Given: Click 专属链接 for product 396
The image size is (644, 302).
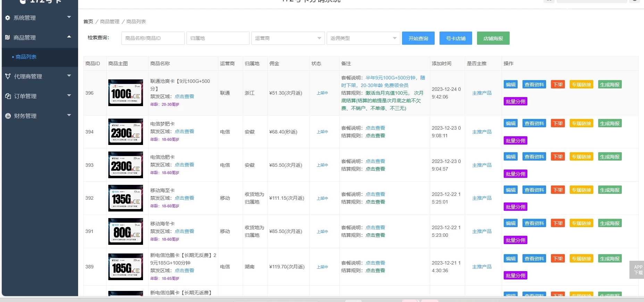Looking at the screenshot, I should (582, 85).
